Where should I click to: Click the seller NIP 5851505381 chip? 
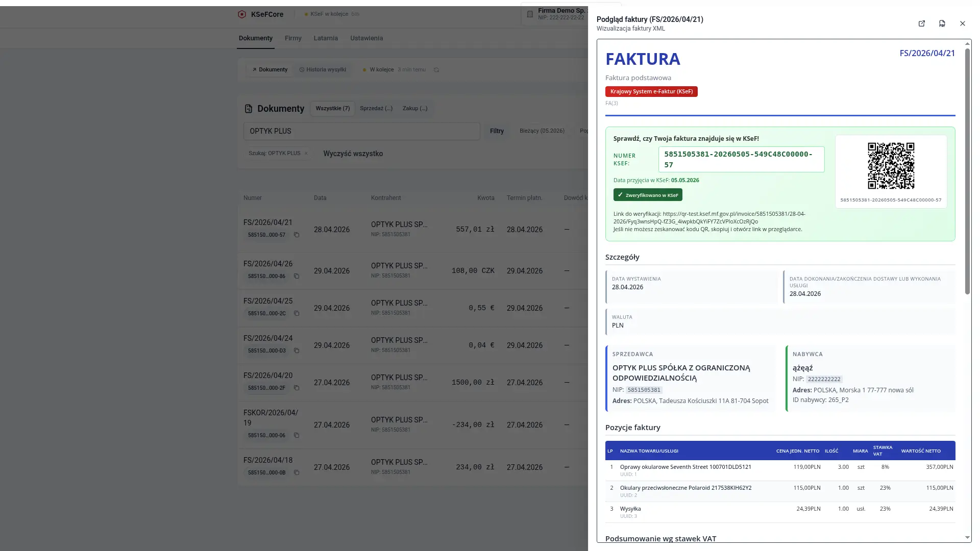click(x=644, y=390)
